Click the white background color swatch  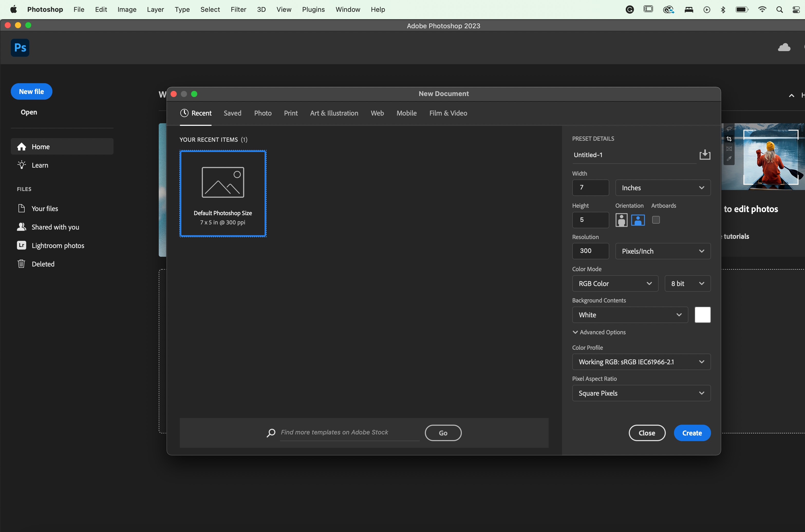tap(702, 315)
